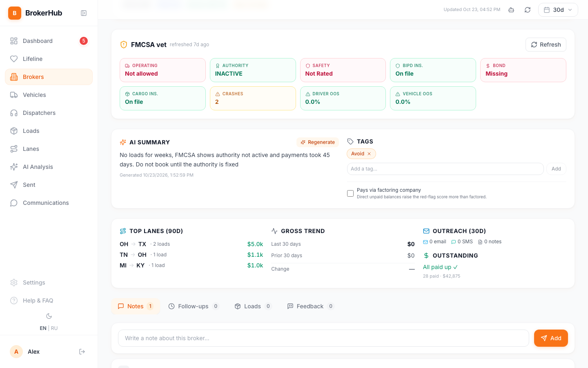Toggle dark mode moon icon
The image size is (588, 368).
point(49,316)
